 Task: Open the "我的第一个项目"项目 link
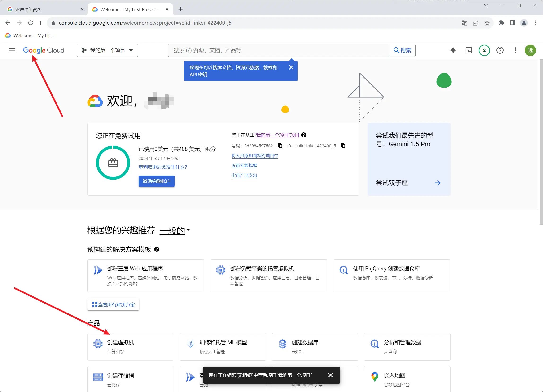pyautogui.click(x=277, y=135)
